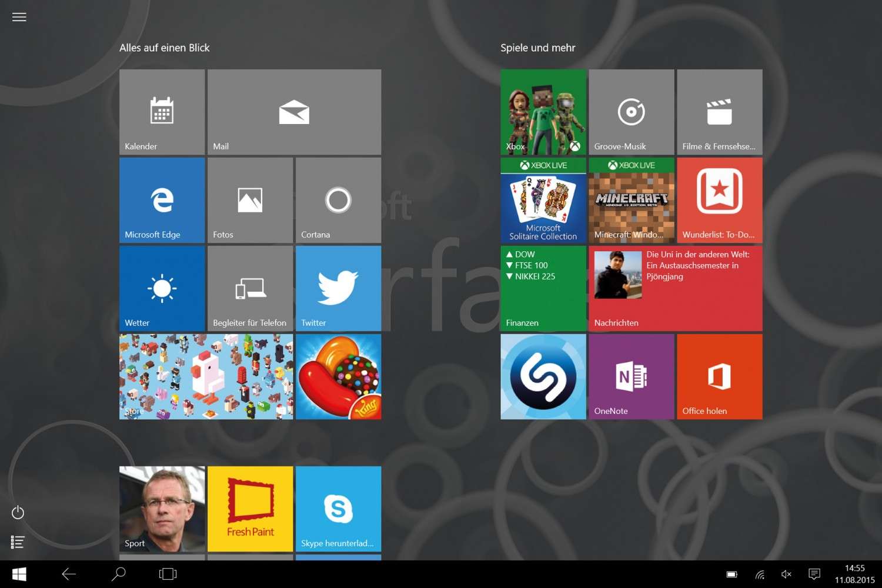Click the 'Spiele und mehr' group header

click(538, 48)
